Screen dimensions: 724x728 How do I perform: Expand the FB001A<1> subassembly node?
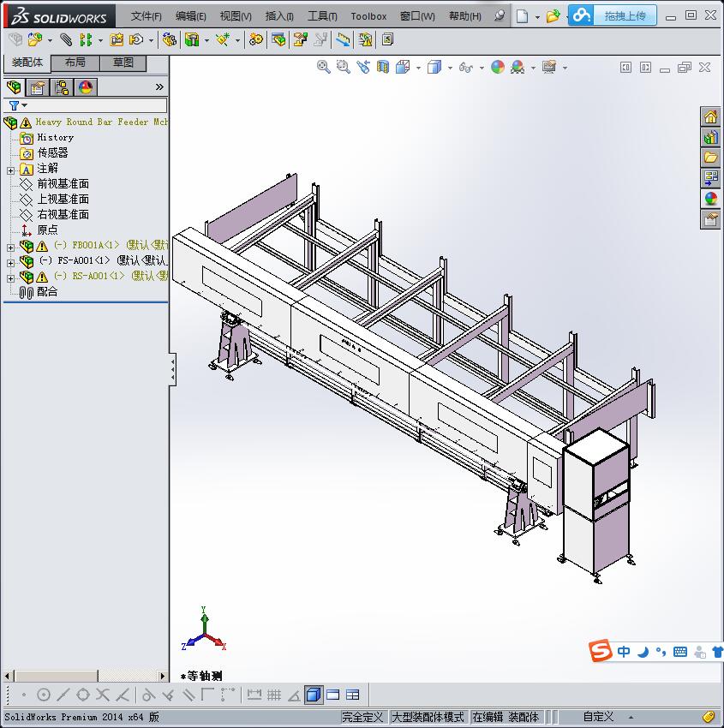[10, 248]
